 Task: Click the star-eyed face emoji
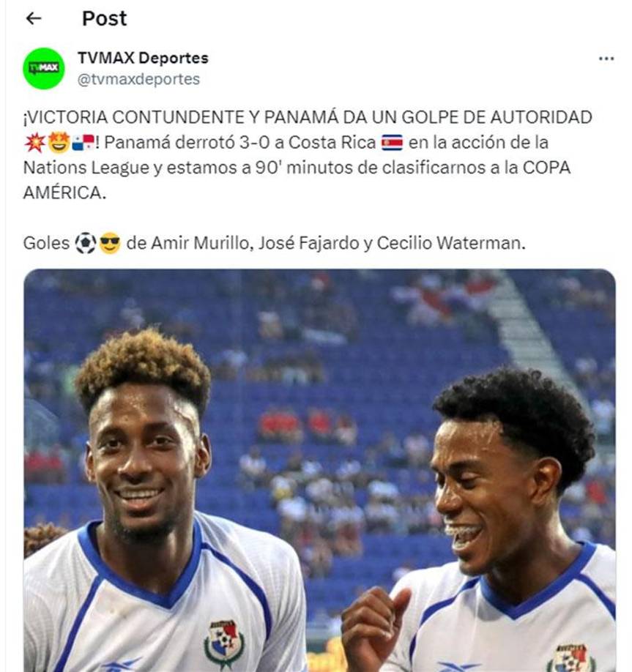(59, 143)
